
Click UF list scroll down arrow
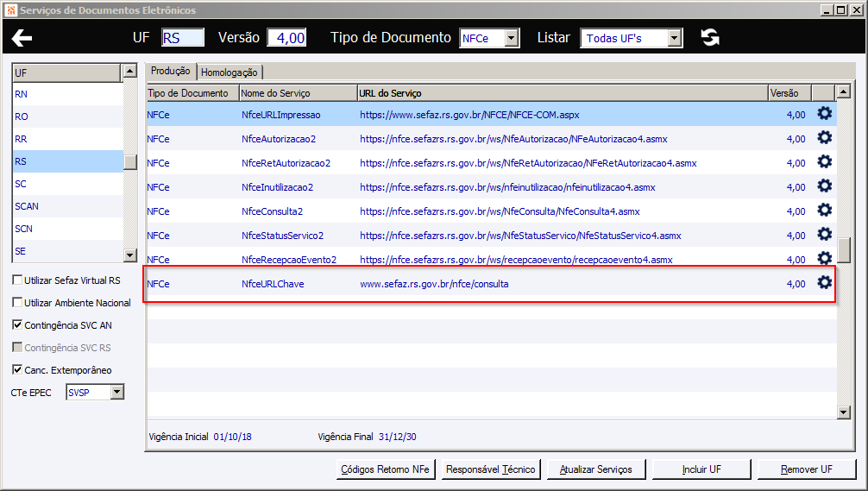click(129, 255)
